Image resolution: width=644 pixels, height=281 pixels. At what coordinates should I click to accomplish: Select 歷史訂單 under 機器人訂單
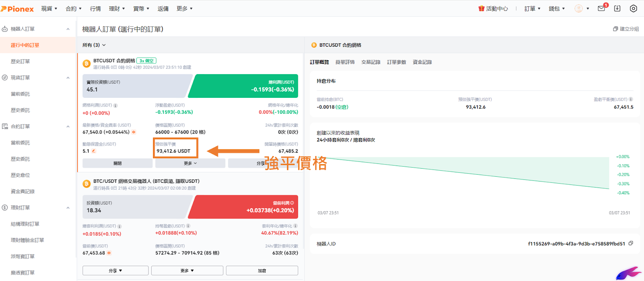click(21, 62)
